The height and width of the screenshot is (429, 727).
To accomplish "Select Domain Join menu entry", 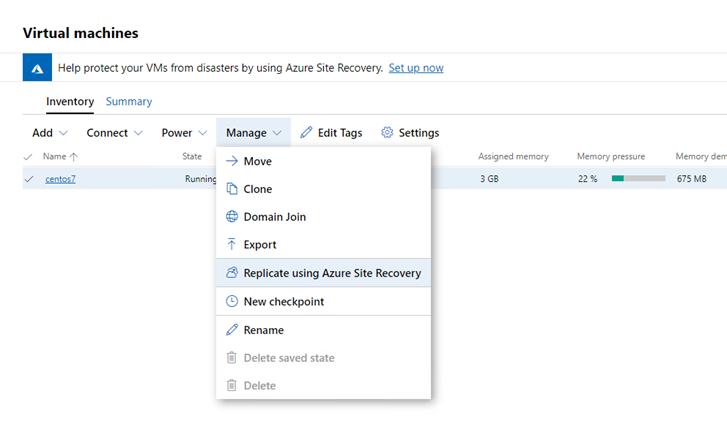I will pyautogui.click(x=323, y=217).
